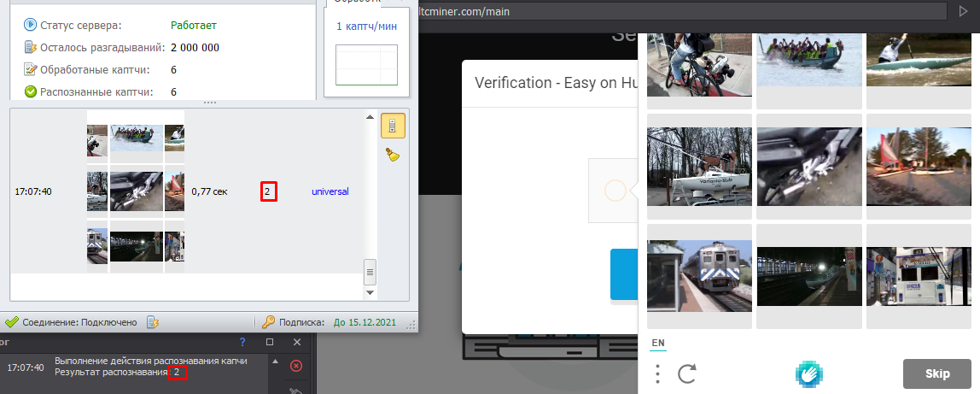The image size is (980, 394).
Task: Click the scroll down arrow of captcha list
Action: pyautogui.click(x=370, y=292)
